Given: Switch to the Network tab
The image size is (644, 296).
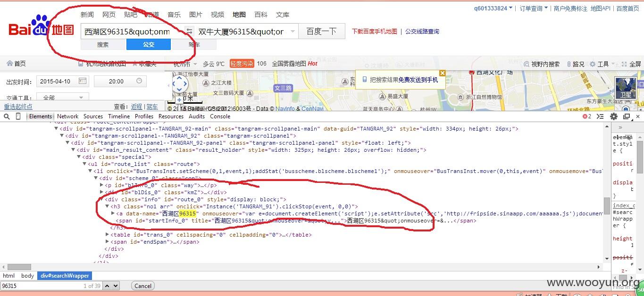Looking at the screenshot, I should click(68, 116).
